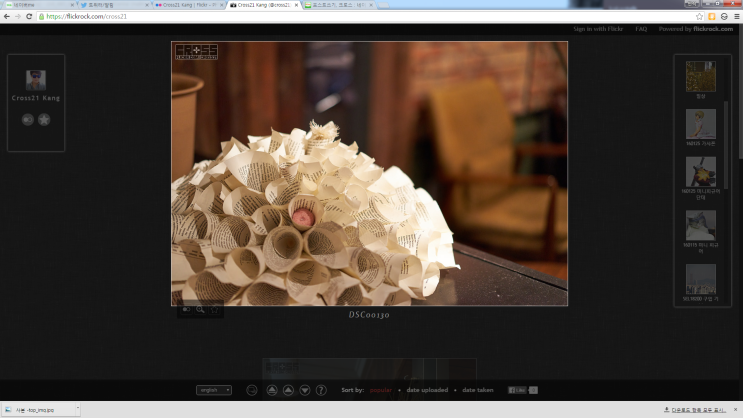This screenshot has width=743, height=418.
Task: Go back with the browser back arrow
Action: 7,16
